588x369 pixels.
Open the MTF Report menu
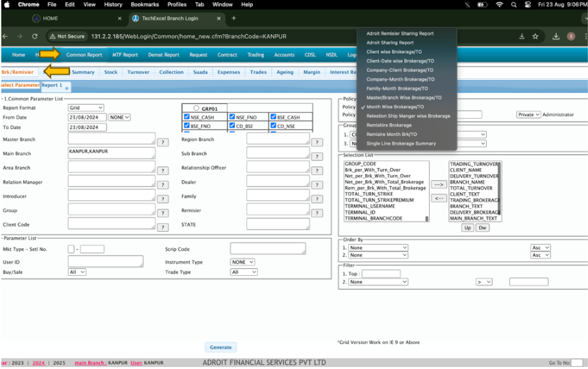tap(124, 55)
